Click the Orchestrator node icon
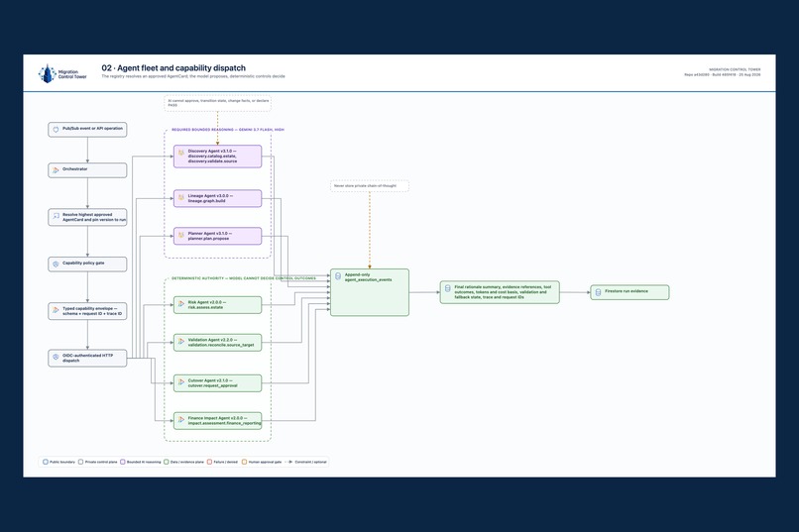This screenshot has height=532, width=799. click(x=57, y=170)
